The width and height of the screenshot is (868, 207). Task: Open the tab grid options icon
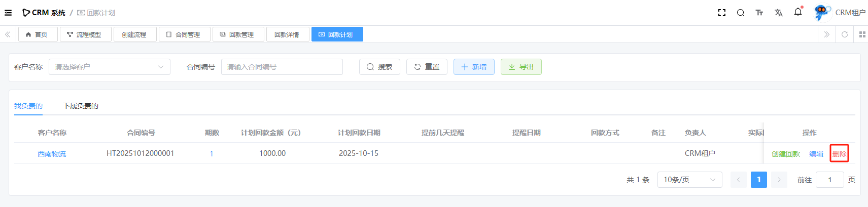click(862, 34)
